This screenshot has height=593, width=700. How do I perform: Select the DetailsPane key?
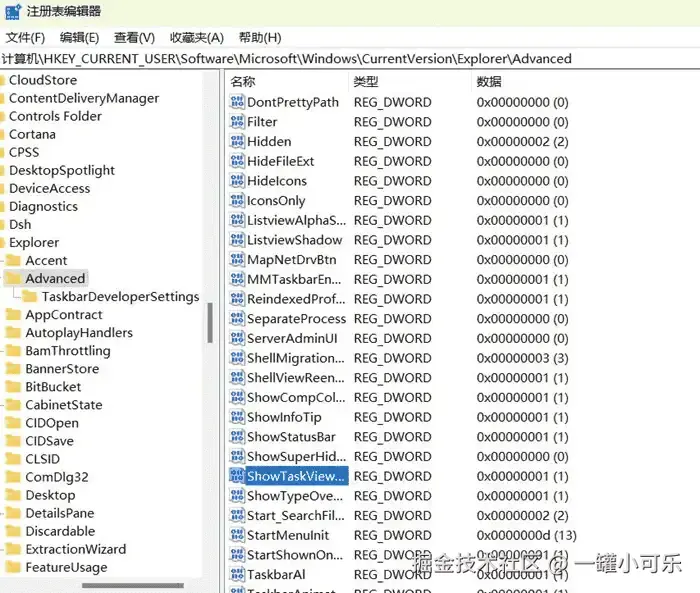[60, 513]
